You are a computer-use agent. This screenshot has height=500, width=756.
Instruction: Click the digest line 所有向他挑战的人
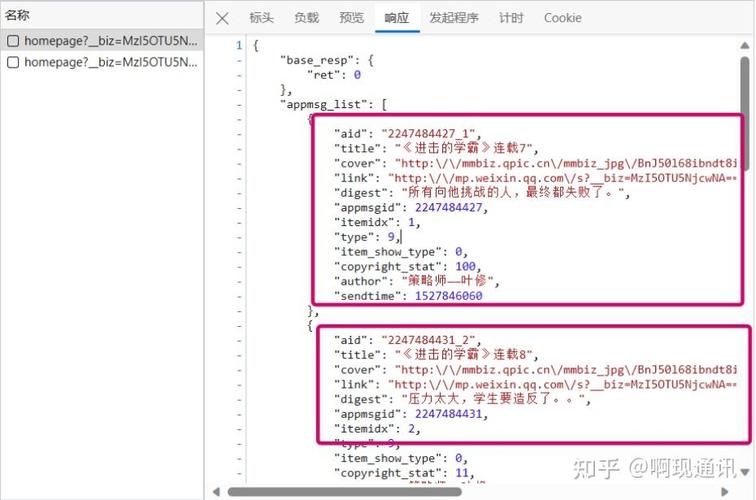(482, 192)
